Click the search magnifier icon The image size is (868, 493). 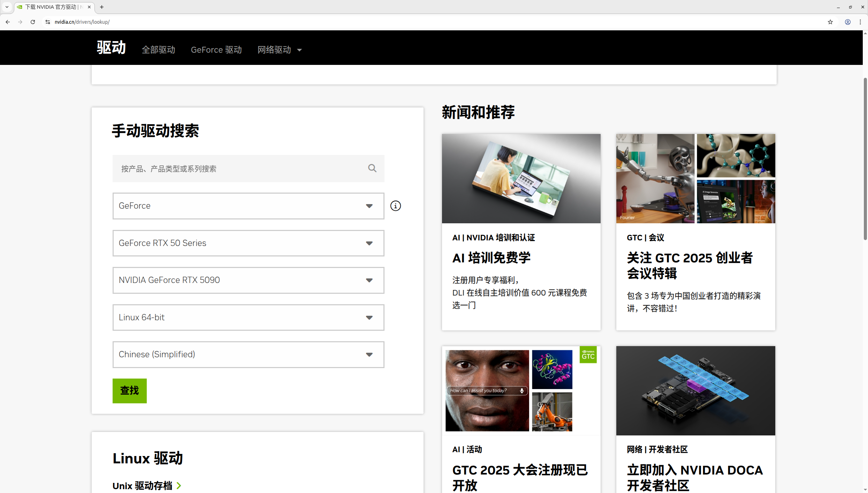(372, 169)
